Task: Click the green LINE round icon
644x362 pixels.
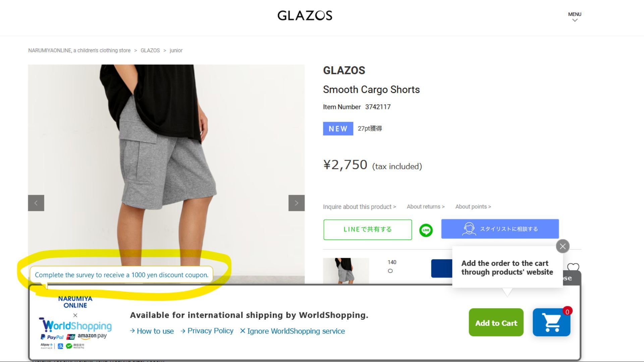Action: 426,230
